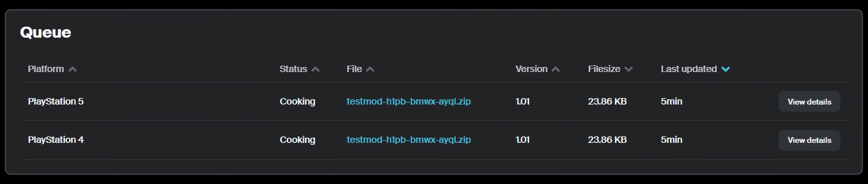Click the File column sort chevron
The width and height of the screenshot is (868, 184).
coord(370,69)
